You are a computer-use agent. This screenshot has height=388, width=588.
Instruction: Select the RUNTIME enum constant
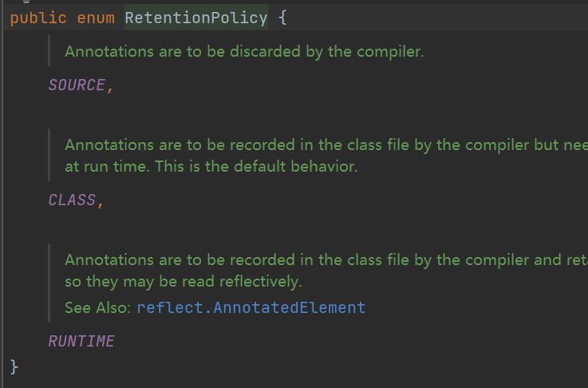point(81,342)
